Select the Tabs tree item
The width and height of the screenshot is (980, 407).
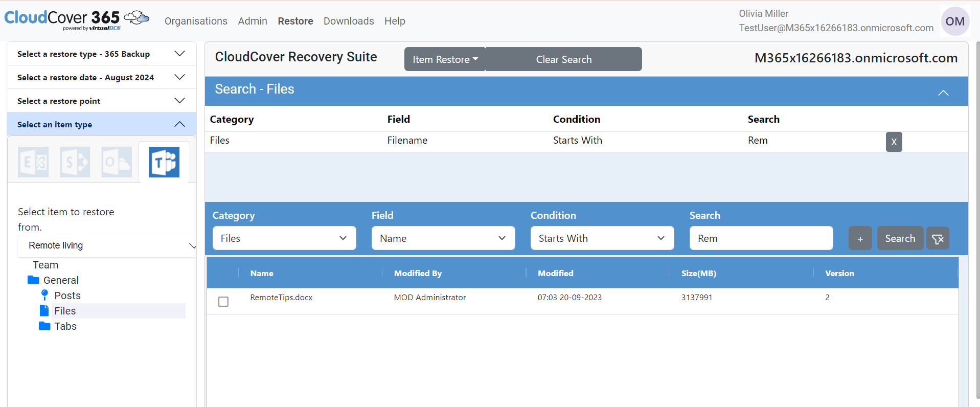point(65,326)
